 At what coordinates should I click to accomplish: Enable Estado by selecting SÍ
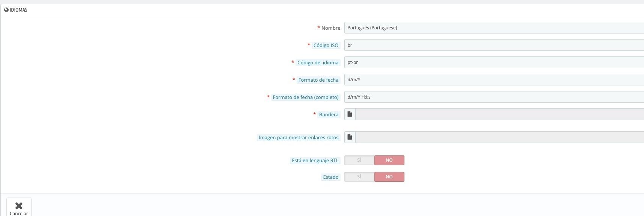point(359,177)
